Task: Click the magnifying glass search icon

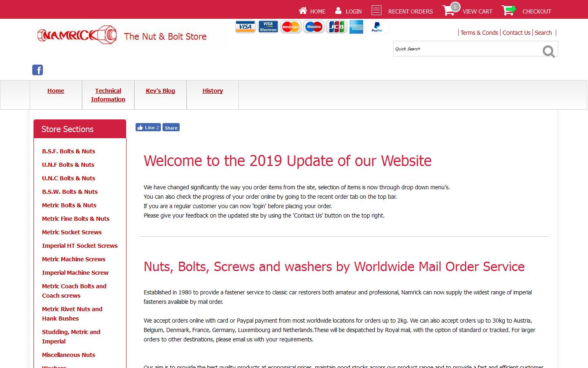Action: coord(548,52)
